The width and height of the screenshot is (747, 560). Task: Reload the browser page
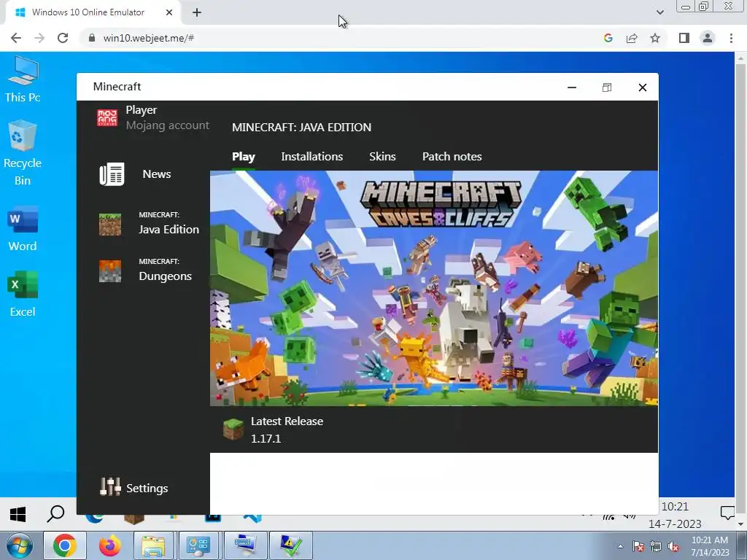pos(63,38)
